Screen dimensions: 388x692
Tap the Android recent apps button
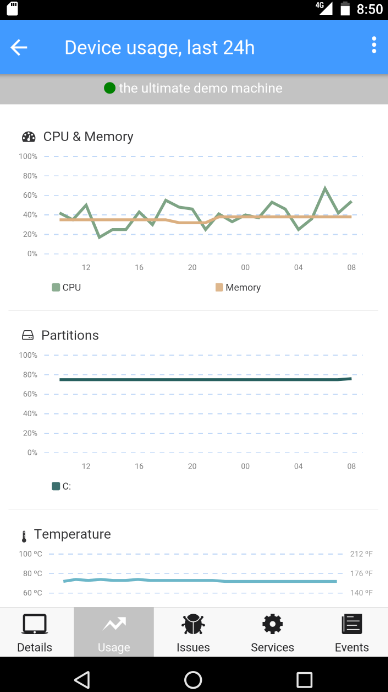coord(304,680)
